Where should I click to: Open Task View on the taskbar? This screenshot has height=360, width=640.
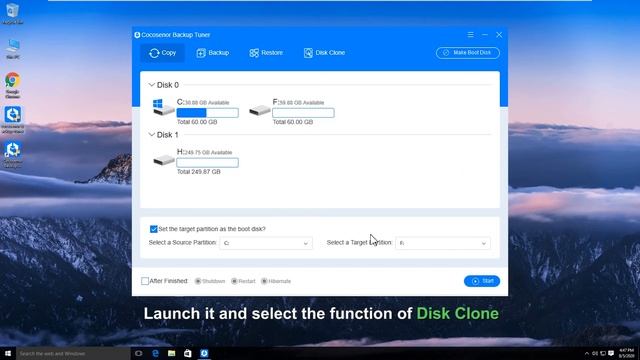pyautogui.click(x=139, y=353)
